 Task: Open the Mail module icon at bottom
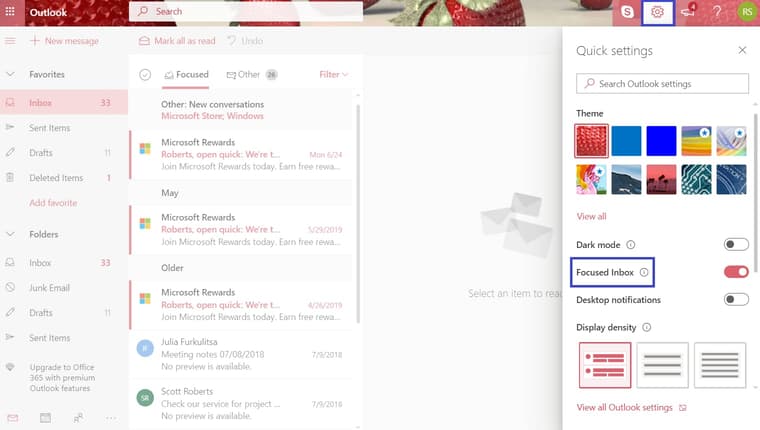pyautogui.click(x=13, y=418)
